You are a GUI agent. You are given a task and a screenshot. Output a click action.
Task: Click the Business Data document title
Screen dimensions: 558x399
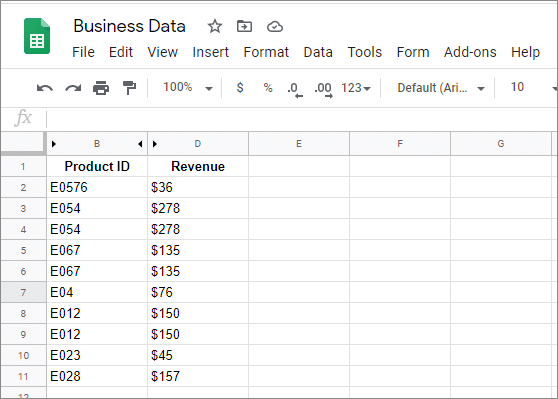pyautogui.click(x=130, y=26)
